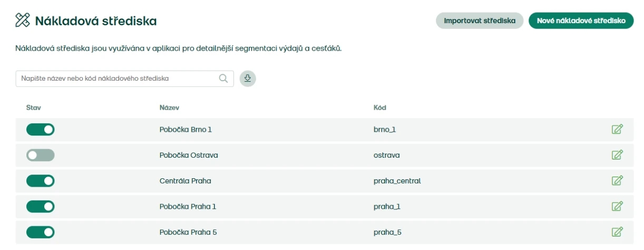Click edit icon for Pobočka Praha 5
The width and height of the screenshot is (644, 250).
617,232
